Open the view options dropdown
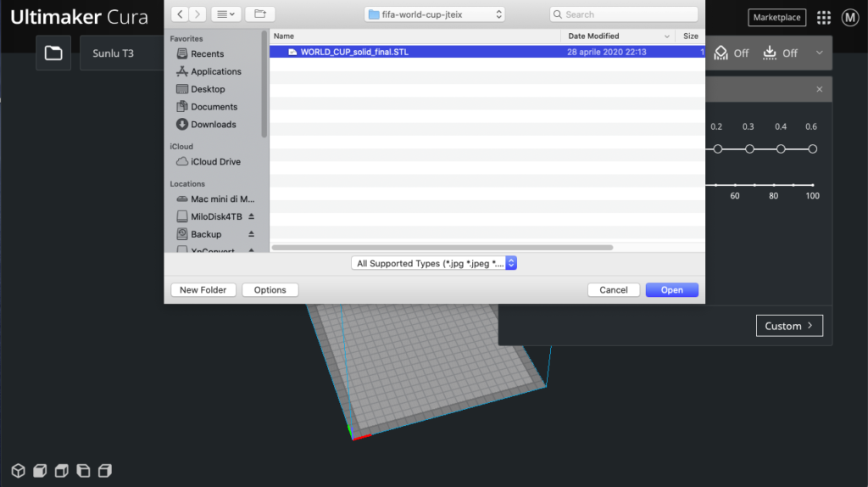Image resolution: width=868 pixels, height=487 pixels. coord(225,14)
